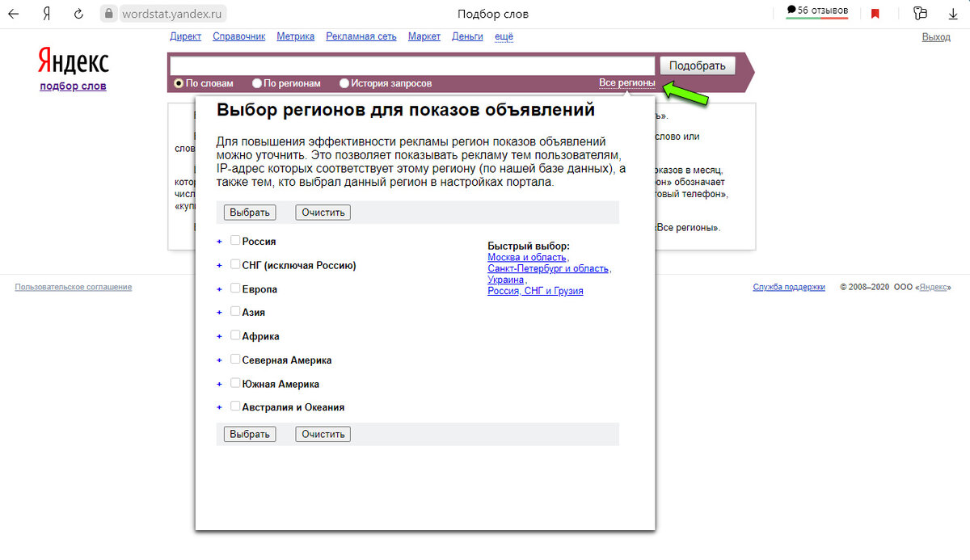Open the Деньги top menu link

[x=467, y=36]
